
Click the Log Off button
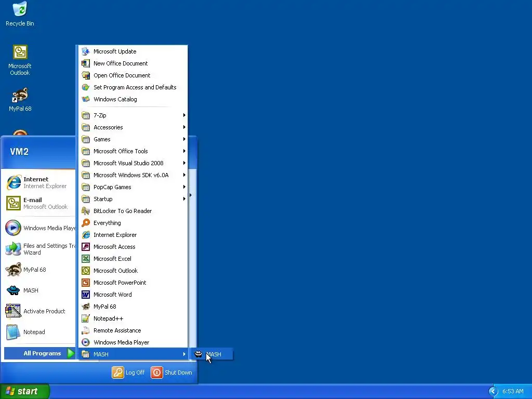point(129,373)
